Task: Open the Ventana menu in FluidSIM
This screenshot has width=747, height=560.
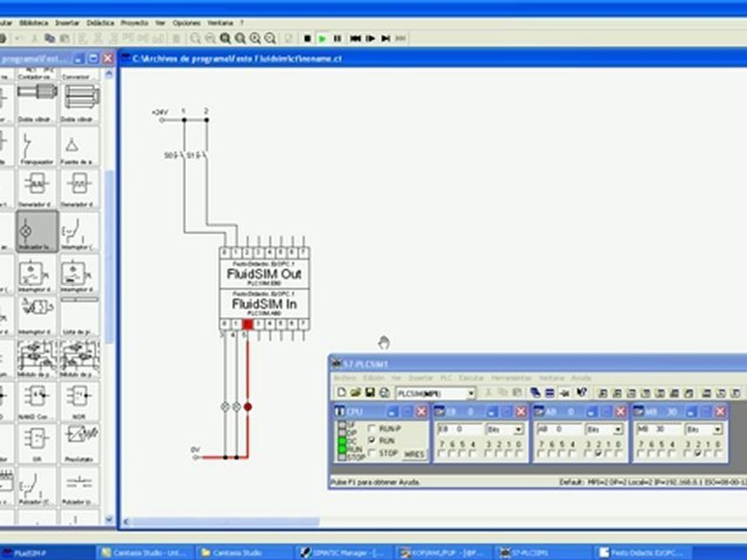Action: [220, 23]
